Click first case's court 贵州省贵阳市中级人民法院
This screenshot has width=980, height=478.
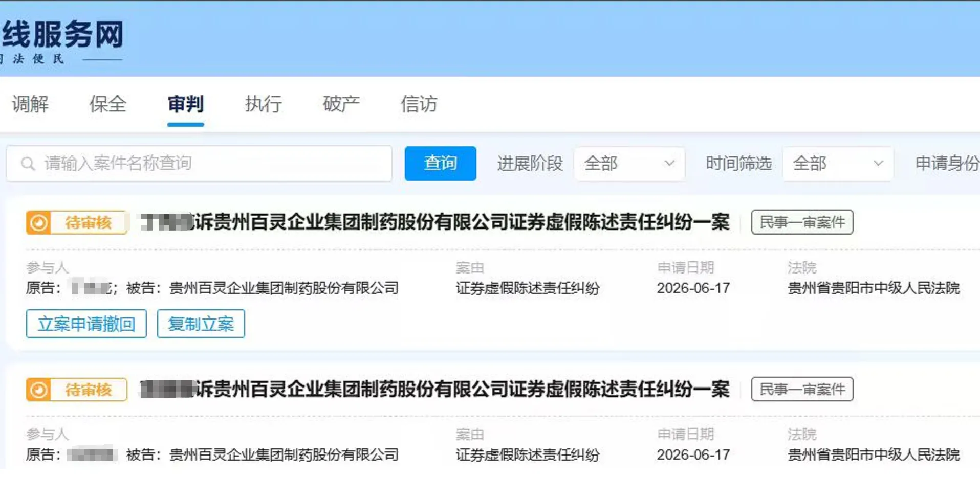point(874,288)
